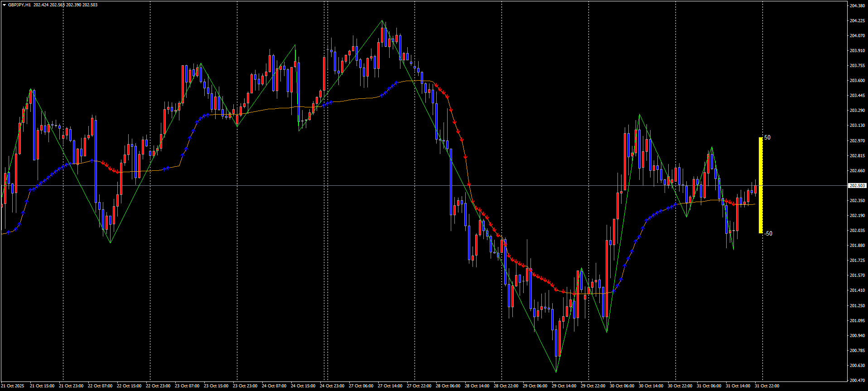Click the 24 Oct 15:00 time label
This screenshot has width=868, height=391.
click(303, 386)
